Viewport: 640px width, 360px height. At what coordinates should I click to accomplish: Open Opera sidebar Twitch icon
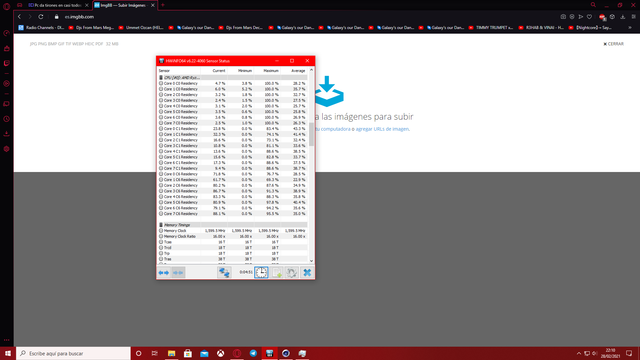7,63
